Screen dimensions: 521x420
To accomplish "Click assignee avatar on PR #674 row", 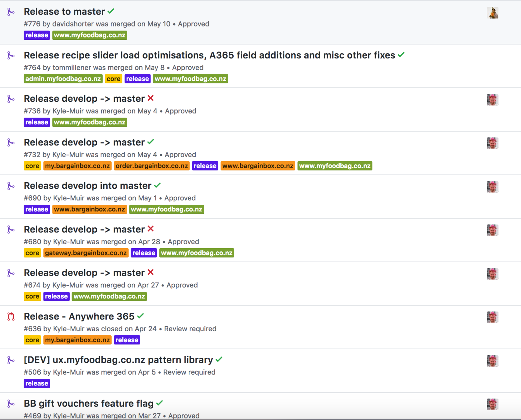I will 493,274.
